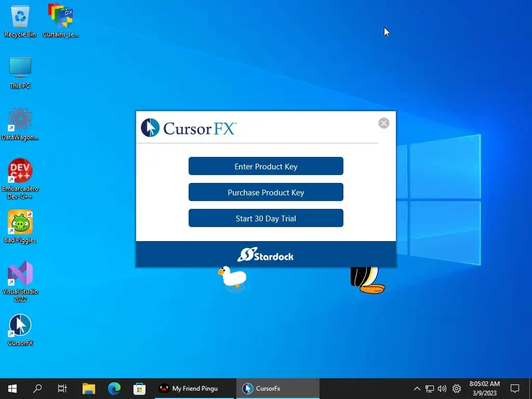The height and width of the screenshot is (399, 532).
Task: Click the Enter Product Key button
Action: pyautogui.click(x=265, y=166)
